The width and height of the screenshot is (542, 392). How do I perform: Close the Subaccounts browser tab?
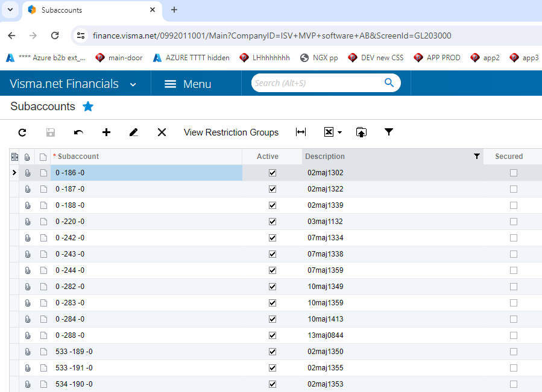pyautogui.click(x=153, y=10)
